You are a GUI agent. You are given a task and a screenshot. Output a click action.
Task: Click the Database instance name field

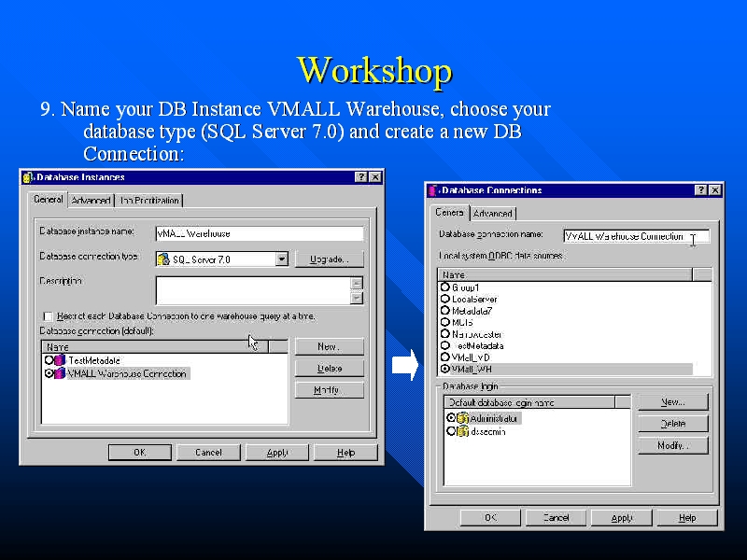(259, 233)
